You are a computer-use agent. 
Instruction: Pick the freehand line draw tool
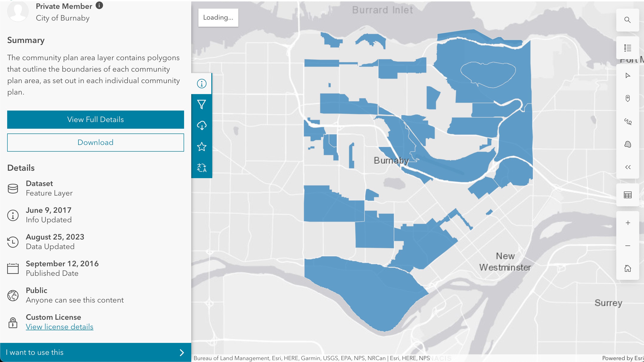click(627, 122)
